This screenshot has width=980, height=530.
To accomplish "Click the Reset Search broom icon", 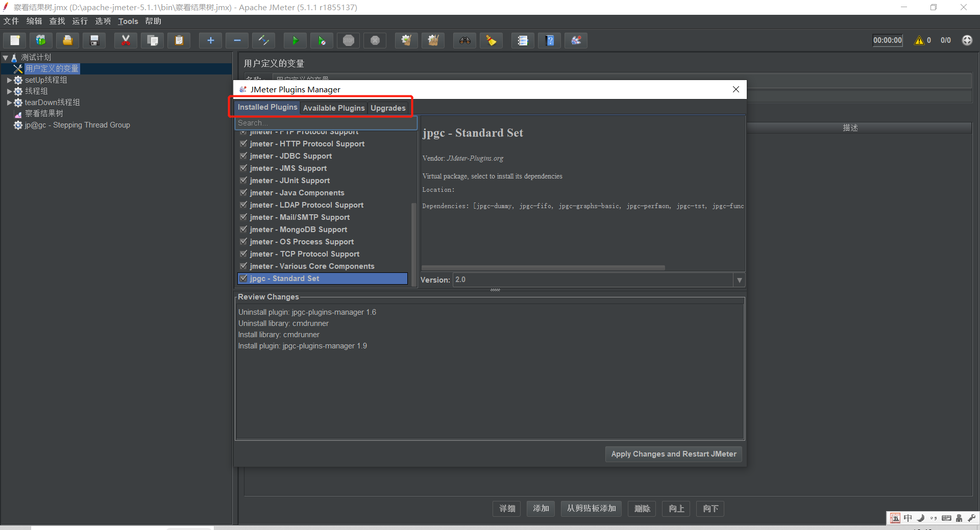I will point(491,40).
